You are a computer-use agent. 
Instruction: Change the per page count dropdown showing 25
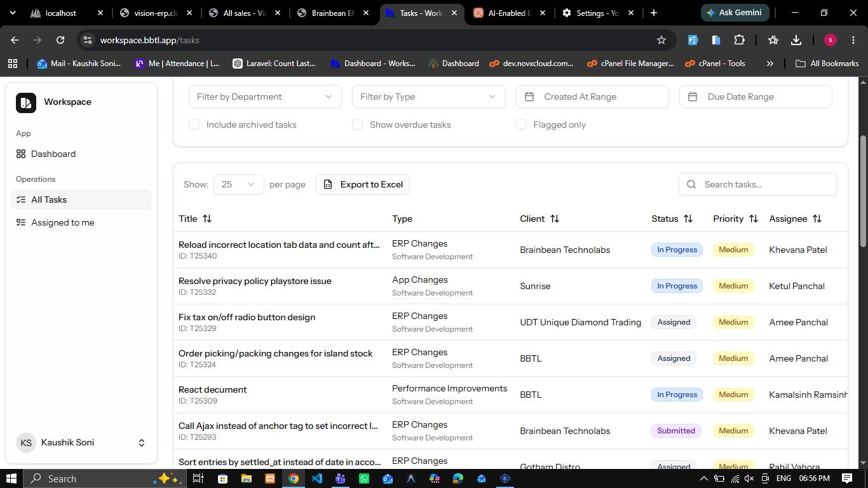[x=238, y=184]
